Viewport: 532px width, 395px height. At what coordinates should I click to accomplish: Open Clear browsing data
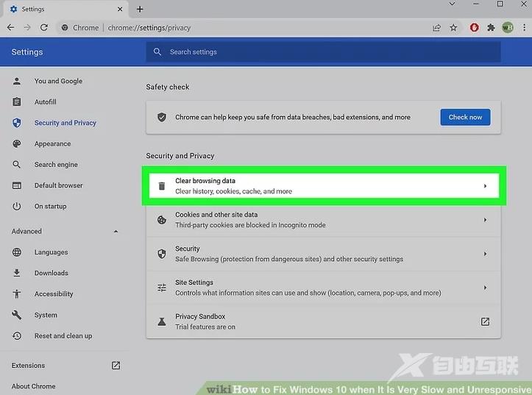[324, 186]
